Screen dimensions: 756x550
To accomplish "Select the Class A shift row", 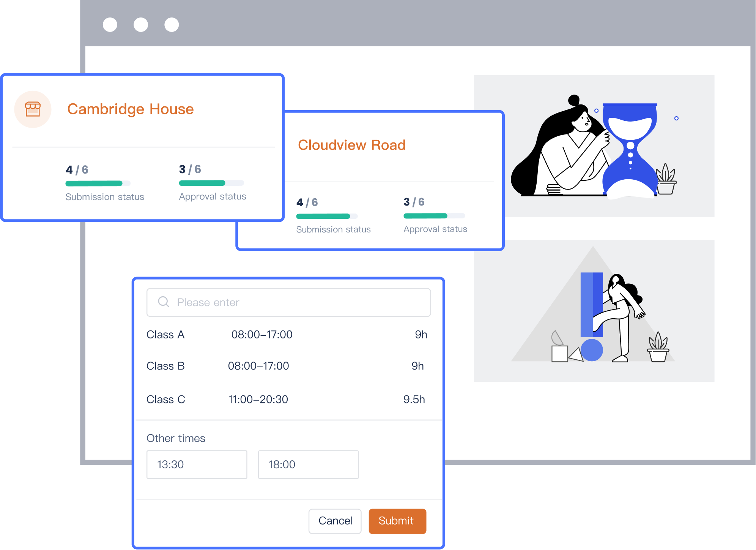I will 287,335.
